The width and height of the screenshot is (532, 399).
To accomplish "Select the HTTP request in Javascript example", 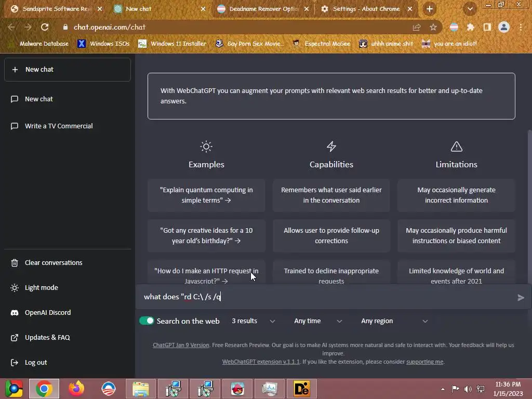I will pyautogui.click(x=206, y=273).
